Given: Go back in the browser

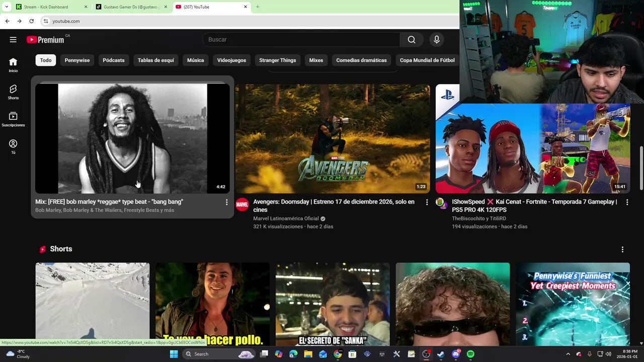Looking at the screenshot, I should pyautogui.click(x=7, y=21).
